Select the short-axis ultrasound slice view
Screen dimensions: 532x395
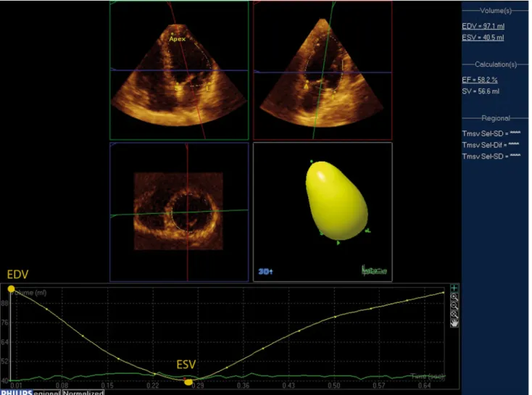179,211
